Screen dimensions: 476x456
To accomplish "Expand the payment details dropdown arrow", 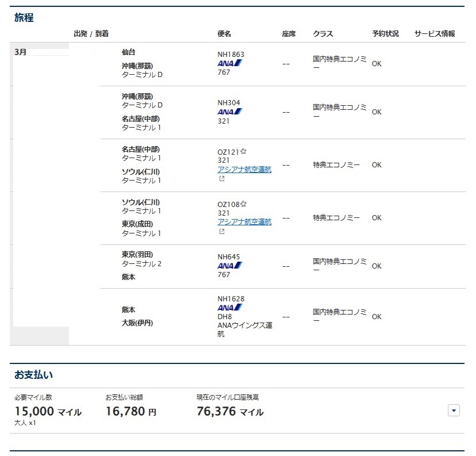I will coord(454,410).
